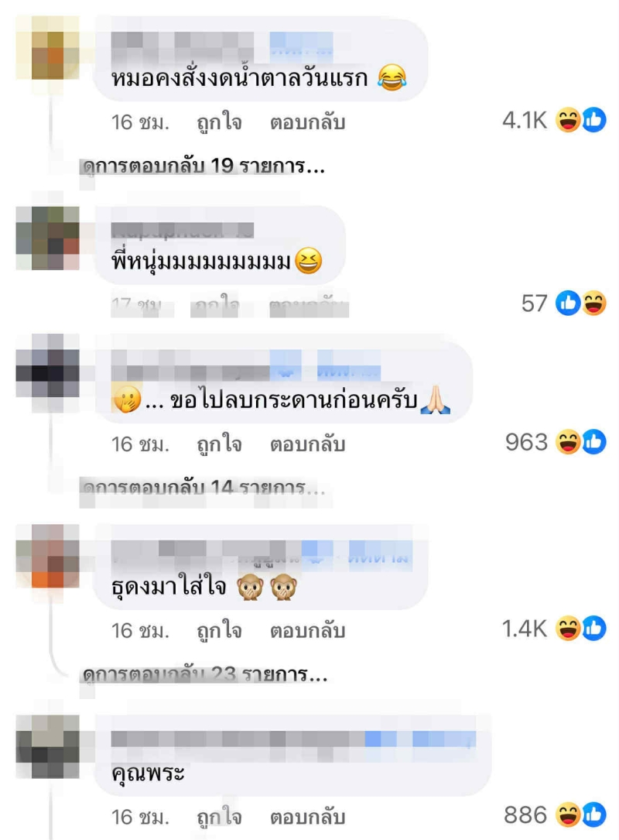Image resolution: width=619 pixels, height=840 pixels.
Task: Click the haha reaction icon beside 886
Action: (568, 814)
